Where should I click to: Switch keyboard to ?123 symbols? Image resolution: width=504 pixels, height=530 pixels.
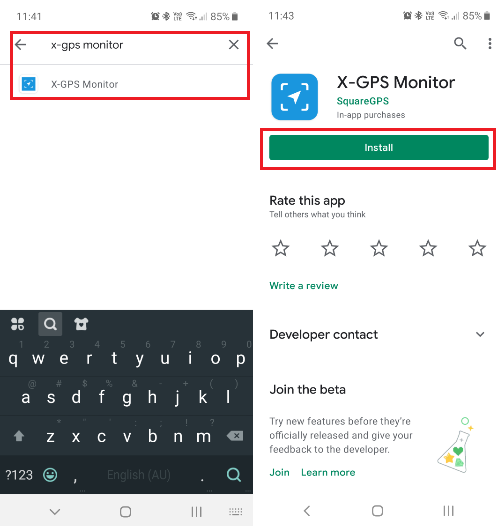point(19,475)
